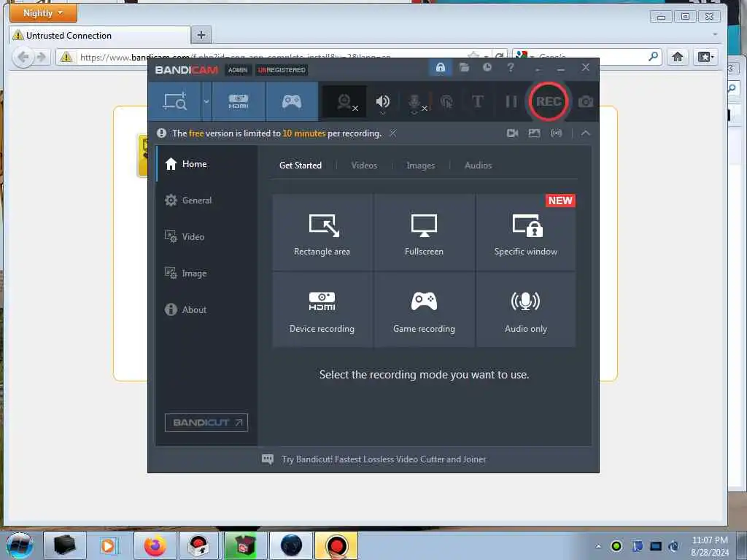Switch to the Audios tab
Viewport: 747px width, 560px height.
coord(478,166)
